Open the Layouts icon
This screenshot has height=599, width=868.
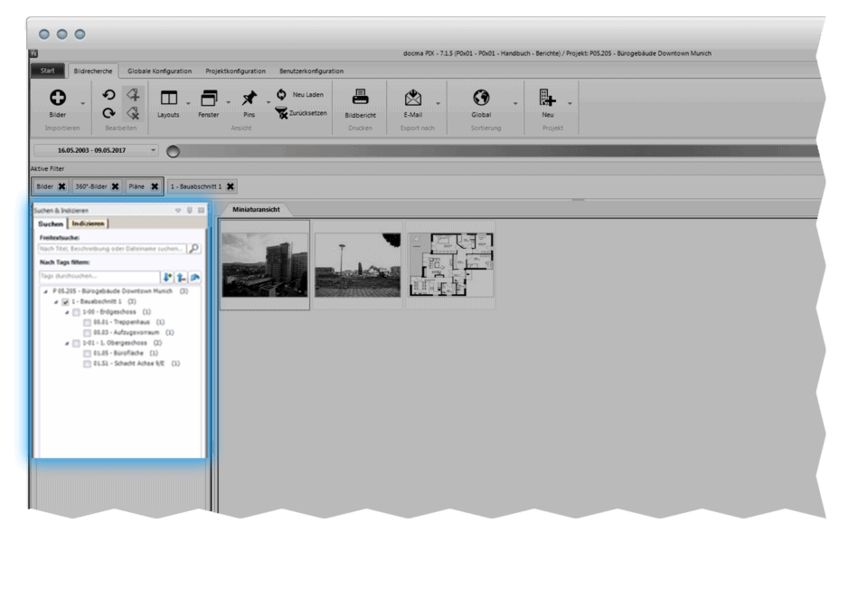(169, 98)
